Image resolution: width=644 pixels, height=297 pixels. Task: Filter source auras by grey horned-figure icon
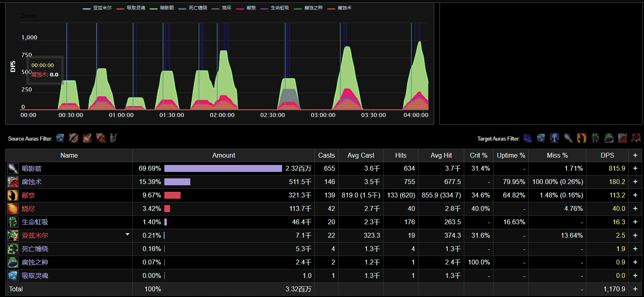point(114,138)
